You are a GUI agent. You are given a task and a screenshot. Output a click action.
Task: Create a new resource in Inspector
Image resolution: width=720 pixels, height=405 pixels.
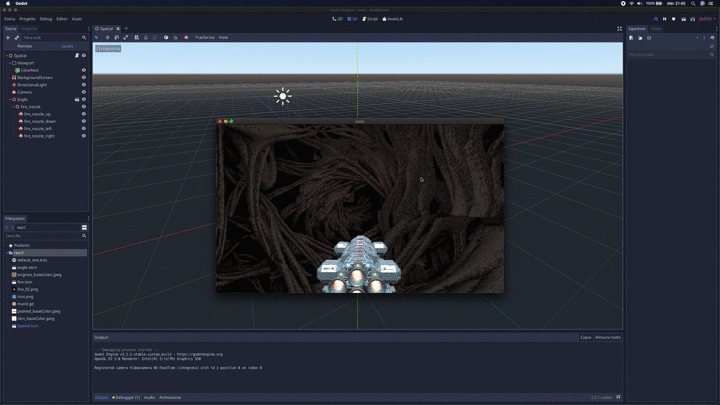click(631, 38)
